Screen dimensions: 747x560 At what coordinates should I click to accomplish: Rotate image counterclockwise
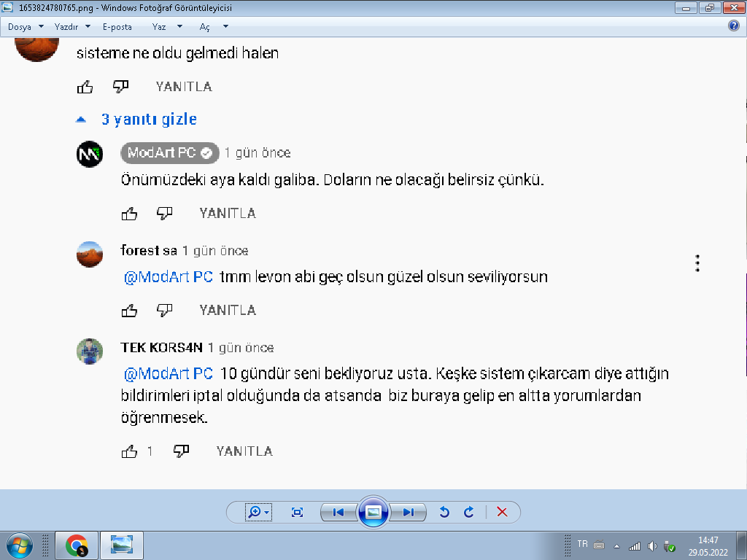(444, 513)
